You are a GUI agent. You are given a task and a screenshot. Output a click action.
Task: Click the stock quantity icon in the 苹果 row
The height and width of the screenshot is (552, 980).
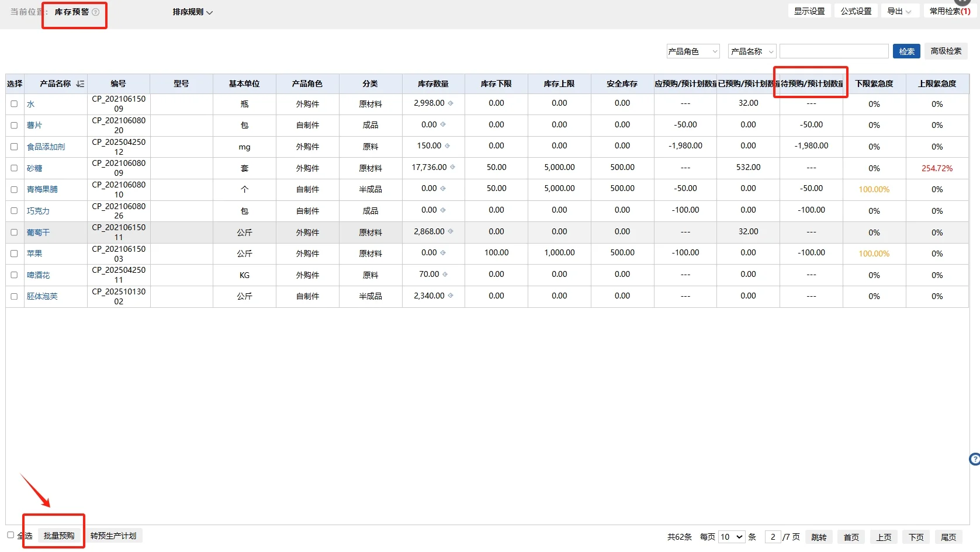click(443, 253)
